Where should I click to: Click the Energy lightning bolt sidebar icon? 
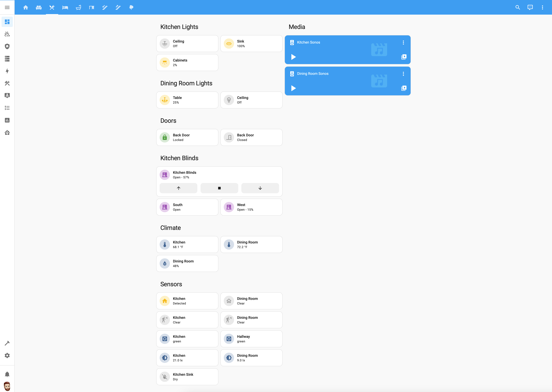(7, 71)
